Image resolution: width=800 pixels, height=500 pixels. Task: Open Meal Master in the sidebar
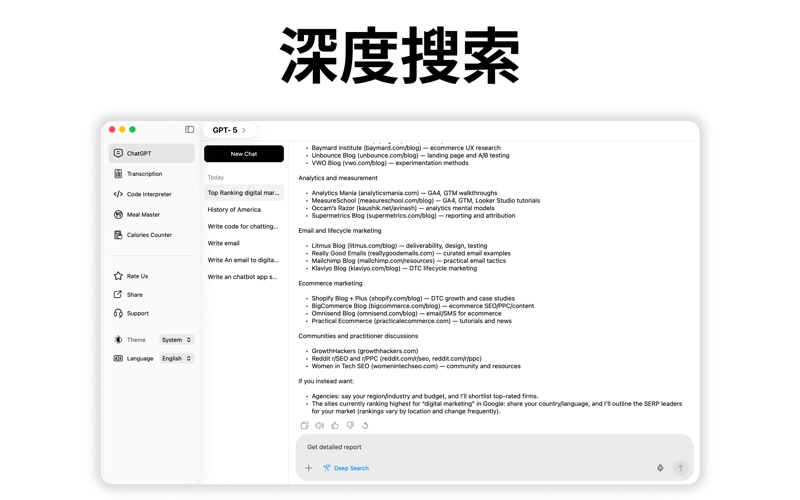(152, 214)
